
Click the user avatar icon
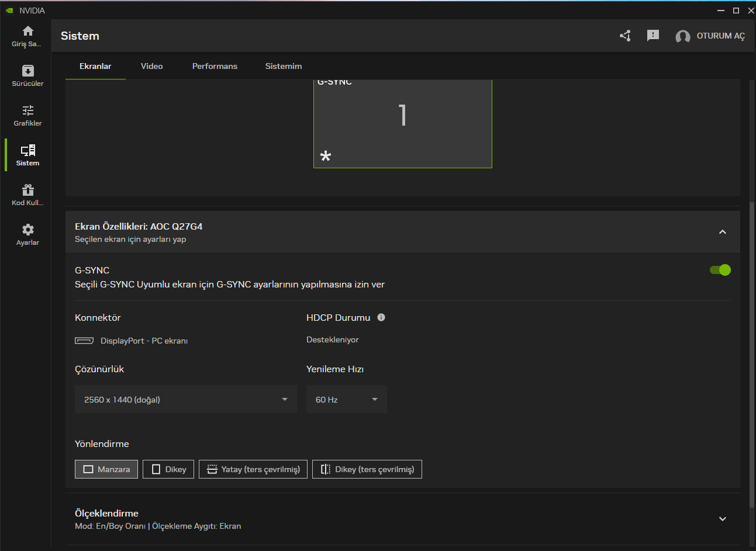[x=682, y=36]
